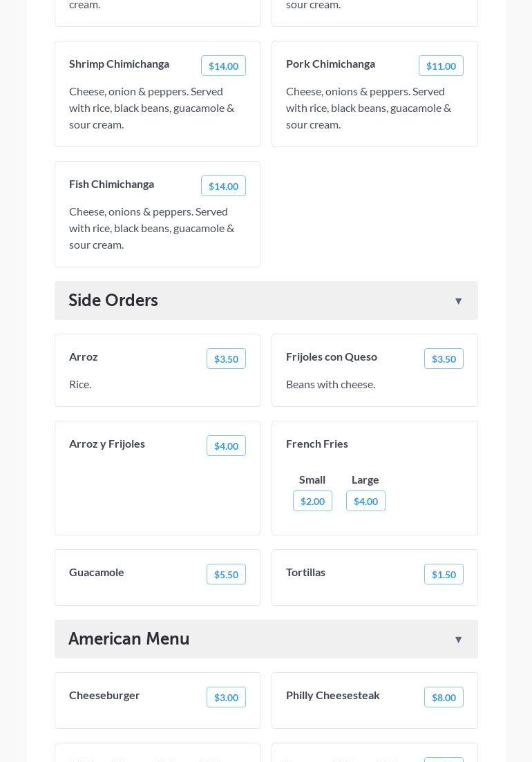Image resolution: width=532 pixels, height=762 pixels.
Task: Add the Cheeseburger for $3.00
Action: click(x=226, y=698)
